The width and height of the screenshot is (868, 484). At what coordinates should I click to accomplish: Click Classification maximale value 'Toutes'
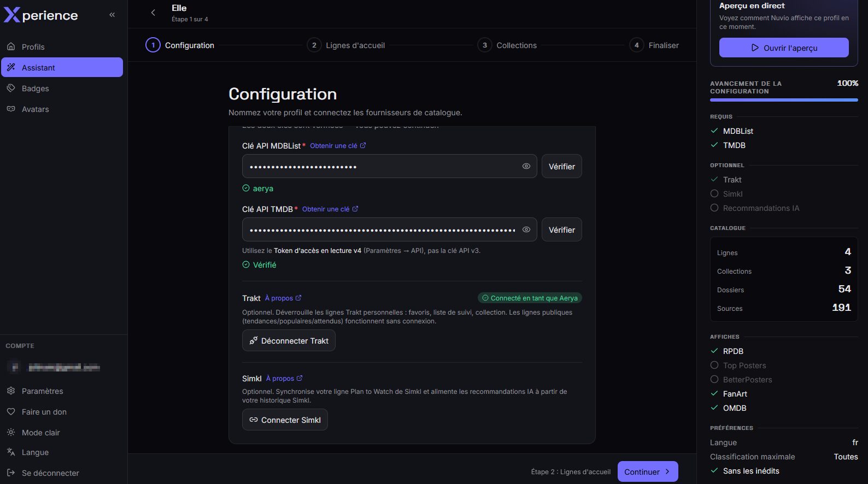[x=846, y=457]
